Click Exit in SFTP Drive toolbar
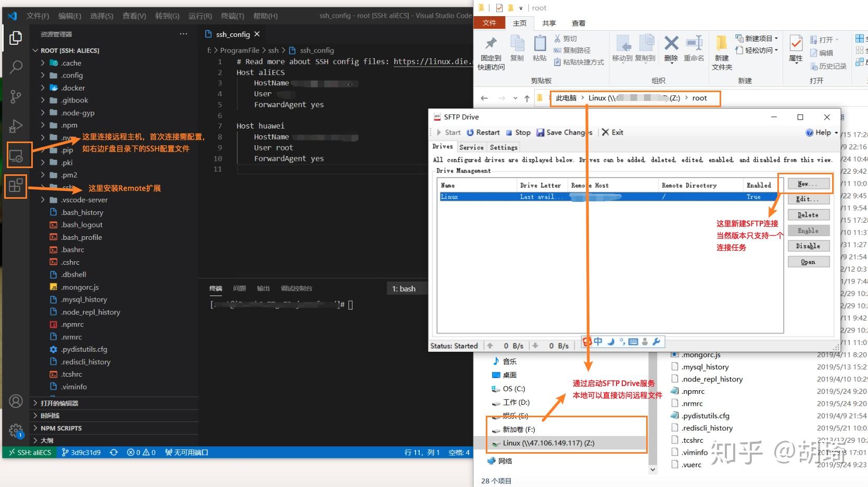868x487 pixels. coord(613,132)
